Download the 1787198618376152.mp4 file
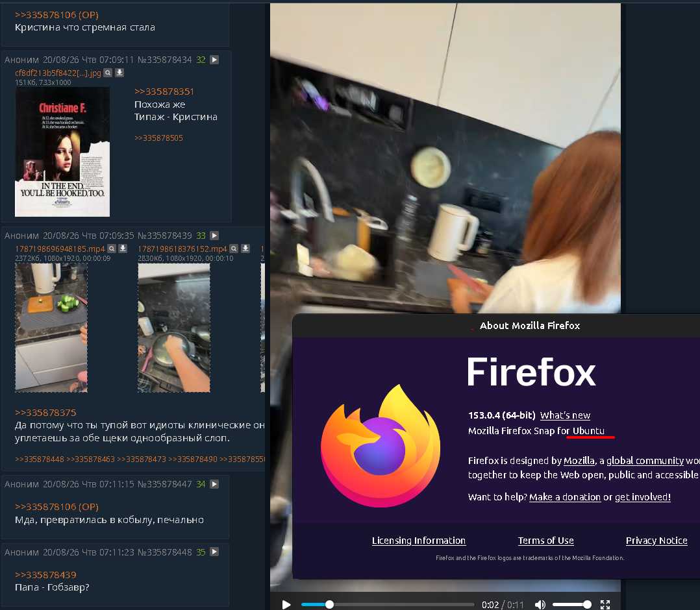The width and height of the screenshot is (700, 610). pos(245,249)
